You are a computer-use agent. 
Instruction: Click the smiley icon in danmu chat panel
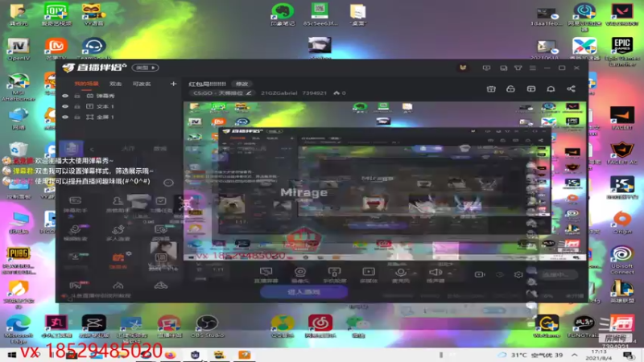click(x=168, y=183)
